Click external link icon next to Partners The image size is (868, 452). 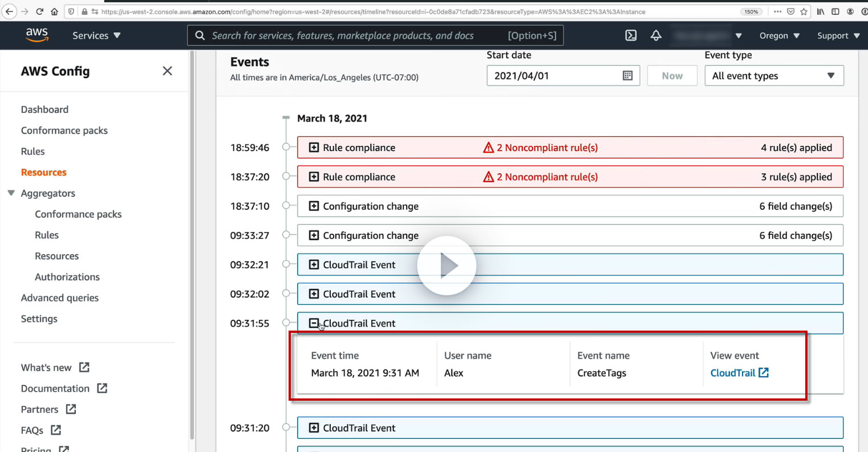tap(71, 409)
